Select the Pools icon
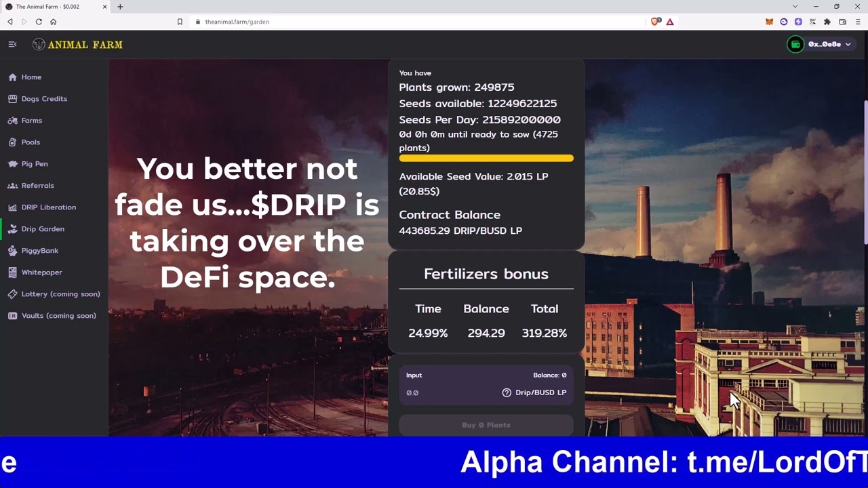 point(12,142)
